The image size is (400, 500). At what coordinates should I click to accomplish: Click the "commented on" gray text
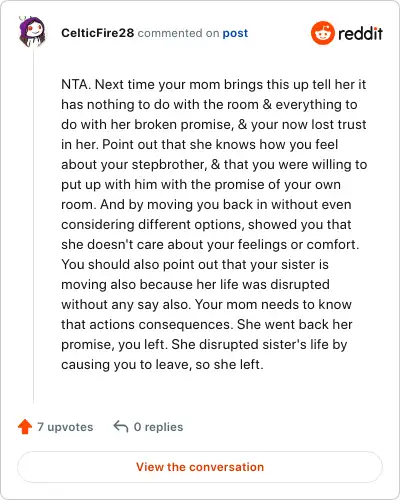tap(178, 33)
